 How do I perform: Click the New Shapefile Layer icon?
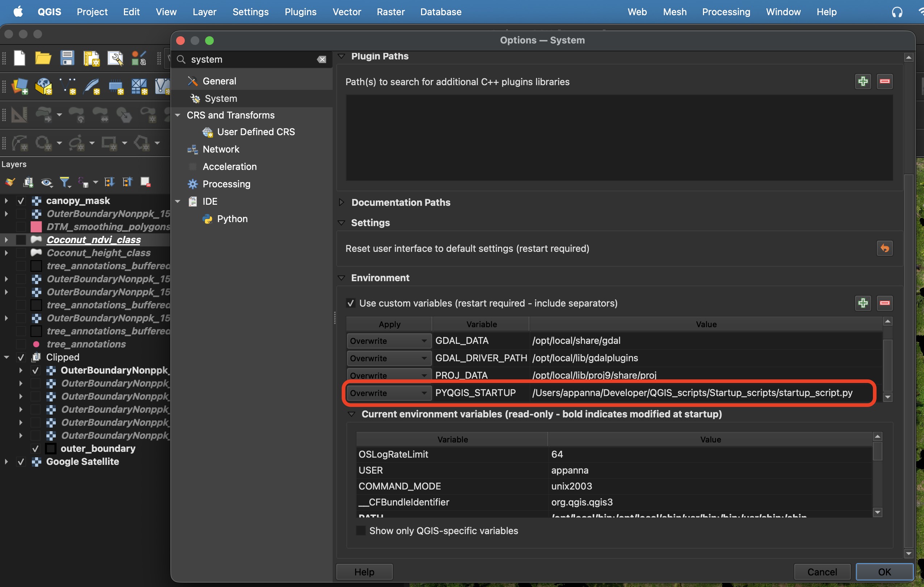(67, 86)
